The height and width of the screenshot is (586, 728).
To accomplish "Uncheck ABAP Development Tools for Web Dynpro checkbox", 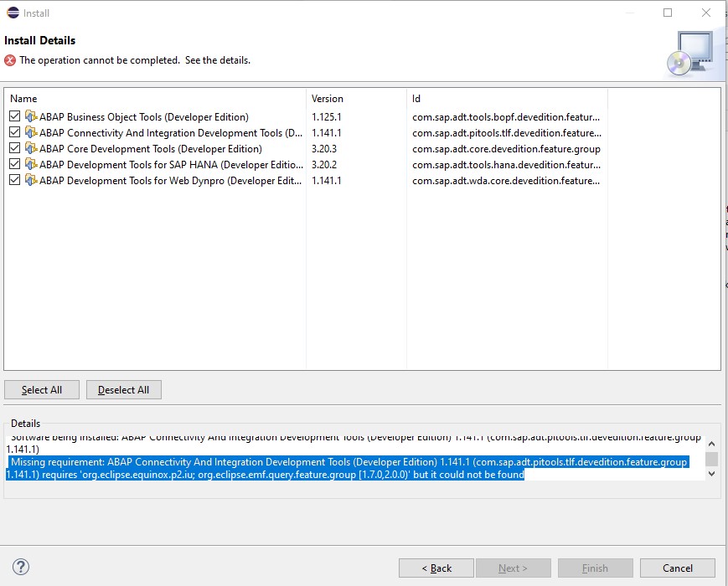I will 15,179.
